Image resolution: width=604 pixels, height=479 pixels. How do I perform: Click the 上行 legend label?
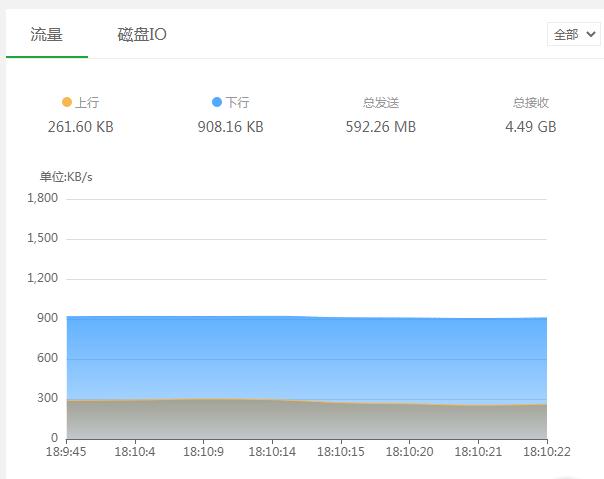[87, 103]
